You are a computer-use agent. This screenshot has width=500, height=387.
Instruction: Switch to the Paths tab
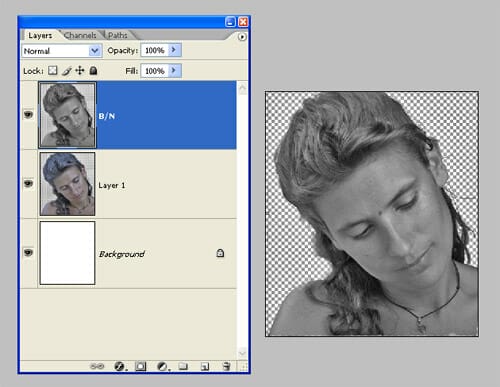coord(118,35)
